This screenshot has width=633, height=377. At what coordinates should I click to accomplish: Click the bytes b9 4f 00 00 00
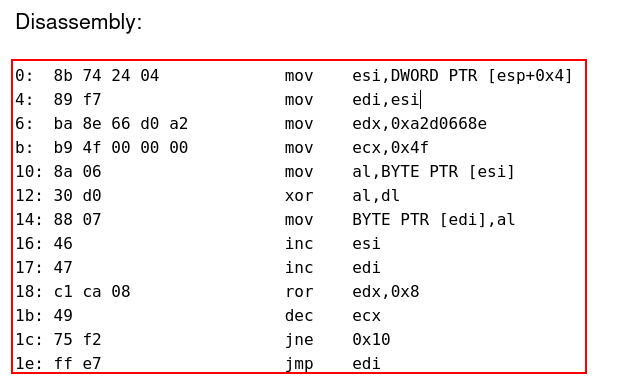point(121,148)
